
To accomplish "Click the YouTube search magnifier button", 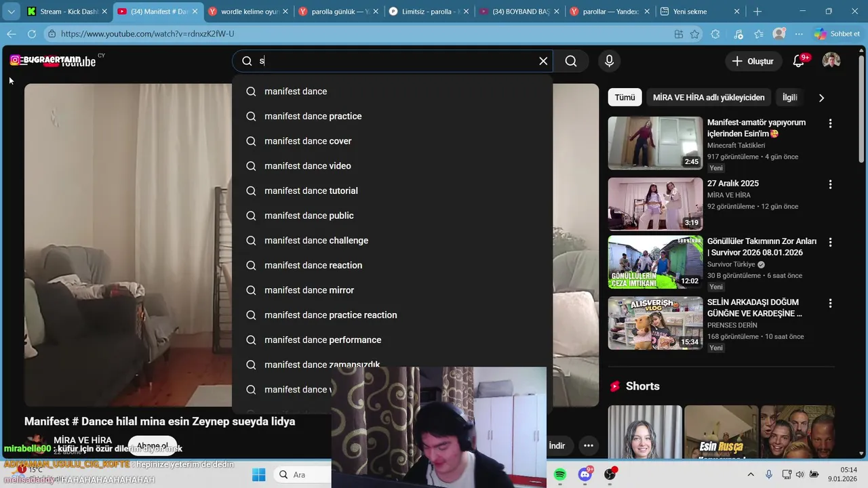I will coord(571,61).
